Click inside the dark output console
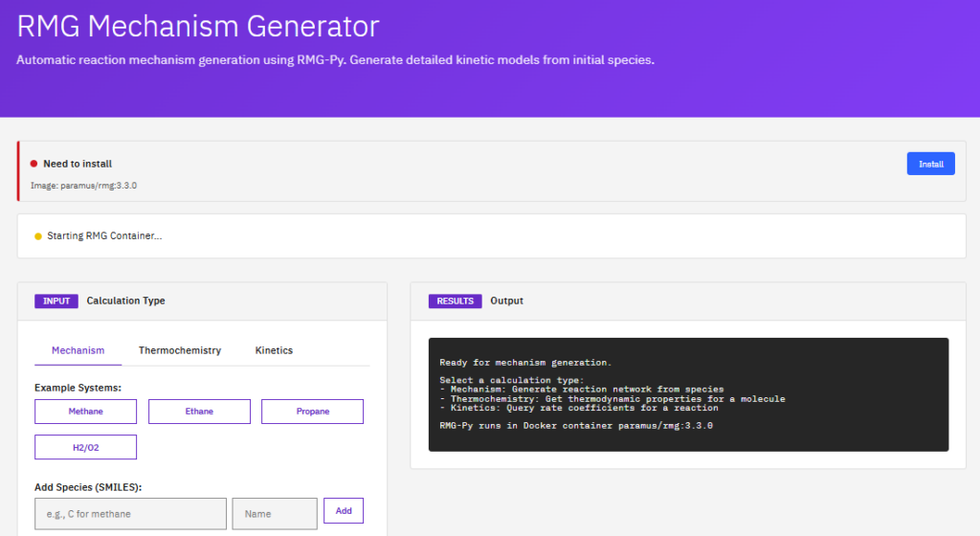980x536 pixels. [x=687, y=394]
